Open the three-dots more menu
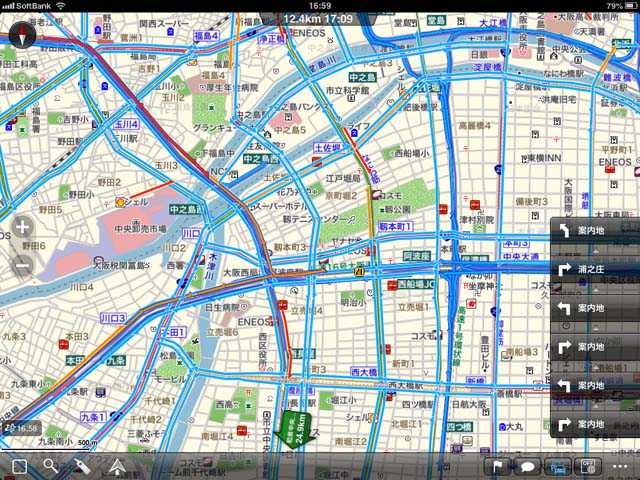The width and height of the screenshot is (640, 480). 620,467
